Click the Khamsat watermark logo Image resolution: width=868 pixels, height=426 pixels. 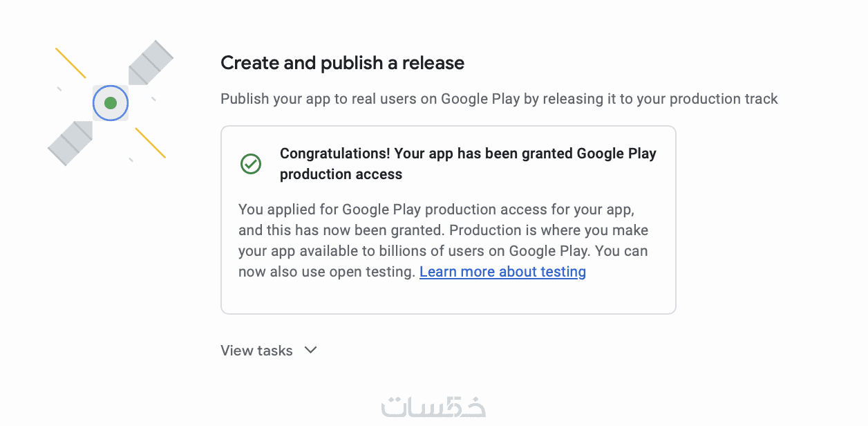pos(433,407)
